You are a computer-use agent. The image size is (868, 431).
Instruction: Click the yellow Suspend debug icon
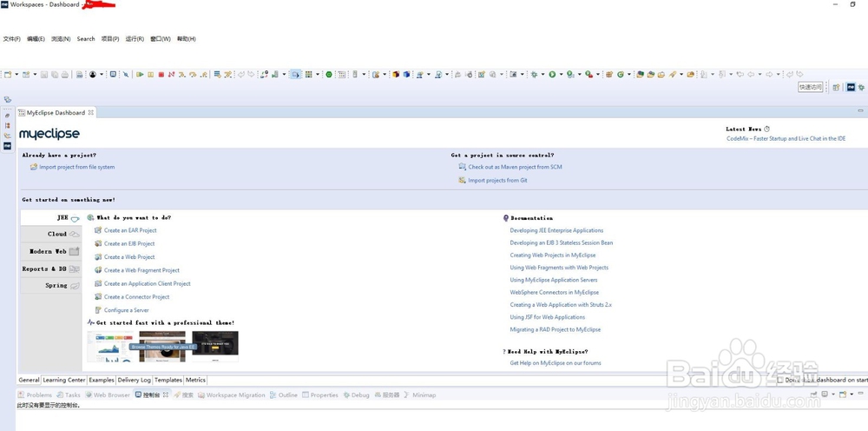(150, 74)
